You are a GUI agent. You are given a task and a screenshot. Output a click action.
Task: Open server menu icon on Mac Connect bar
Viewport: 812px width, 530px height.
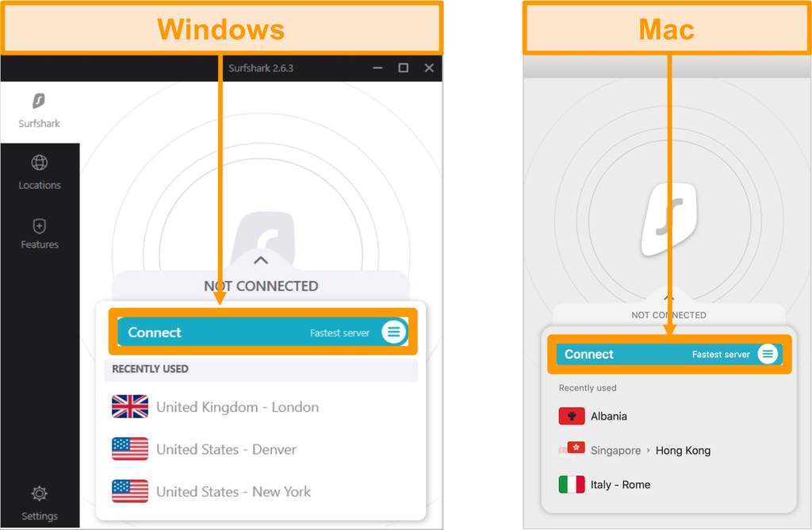pyautogui.click(x=768, y=354)
